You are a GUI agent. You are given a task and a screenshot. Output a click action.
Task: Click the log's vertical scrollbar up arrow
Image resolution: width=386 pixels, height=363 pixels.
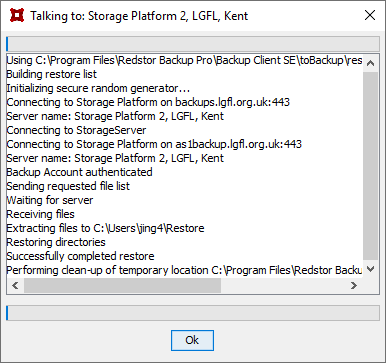tap(370, 63)
